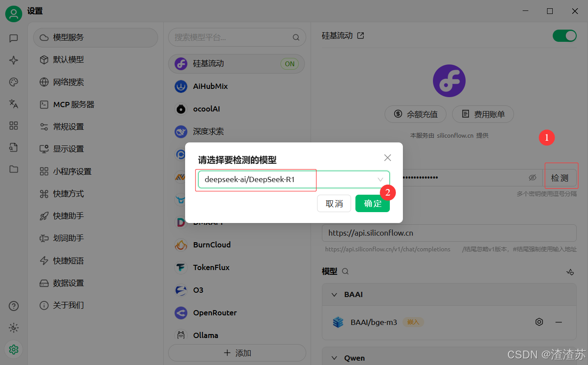Click the model health check icon
588x365 pixels.
click(x=570, y=272)
